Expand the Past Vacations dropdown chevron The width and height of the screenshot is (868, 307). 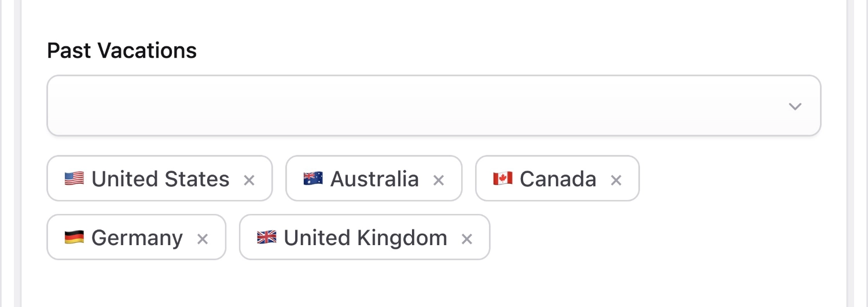[x=795, y=106]
